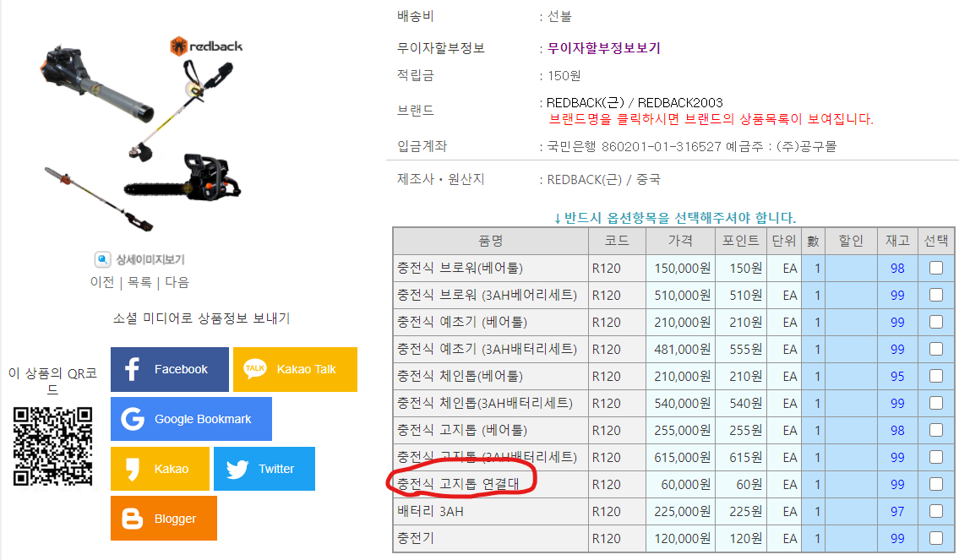The height and width of the screenshot is (560, 959).
Task: Click the magnifier 상세이미지보기 icon
Action: 103,260
